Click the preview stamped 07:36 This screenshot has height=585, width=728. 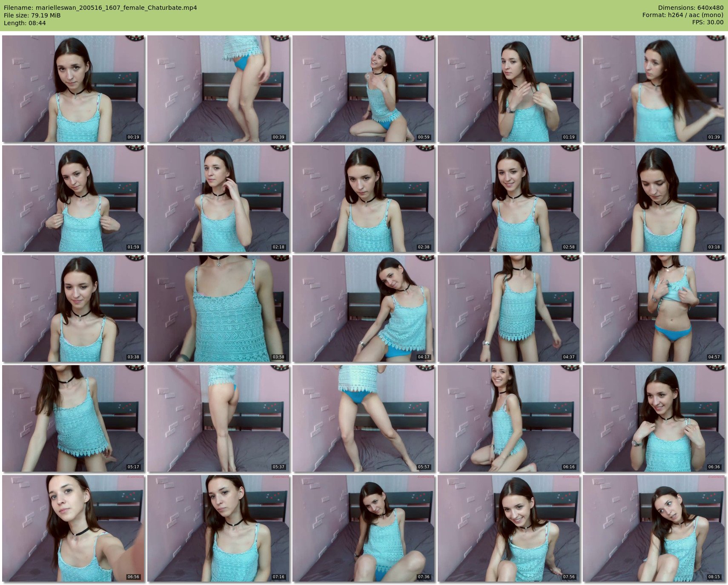pos(364,528)
